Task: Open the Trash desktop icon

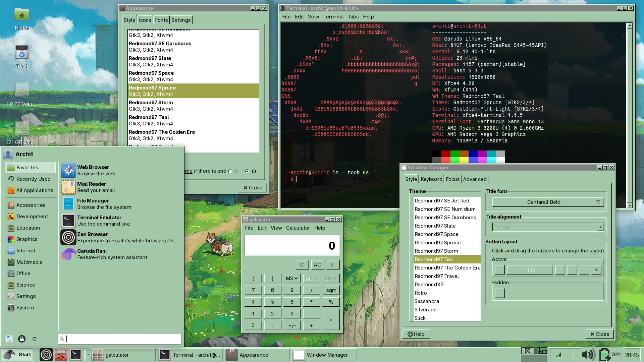Action: click(22, 53)
